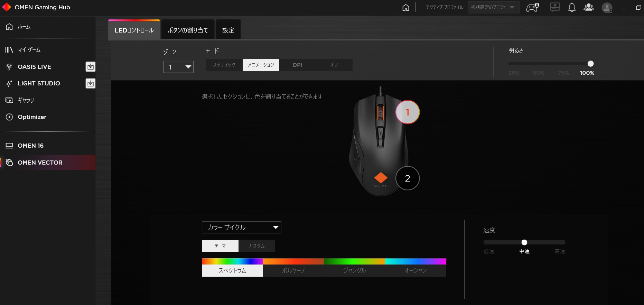Open the presentation board icon in header

[555, 7]
